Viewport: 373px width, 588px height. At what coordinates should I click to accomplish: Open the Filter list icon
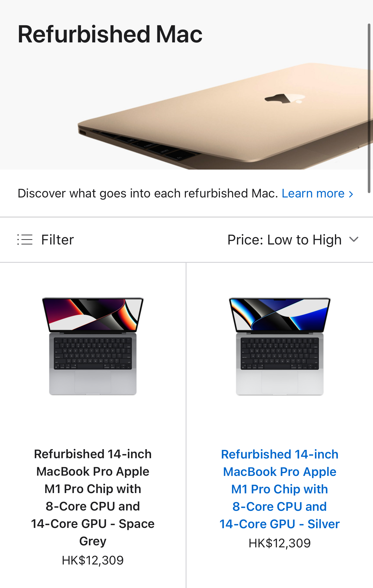coord(25,240)
